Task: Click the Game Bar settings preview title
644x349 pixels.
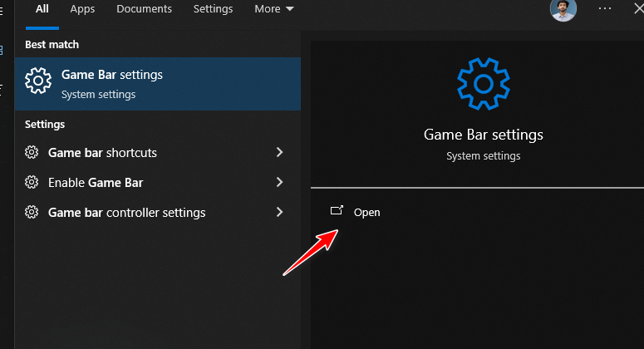Action: 484,135
